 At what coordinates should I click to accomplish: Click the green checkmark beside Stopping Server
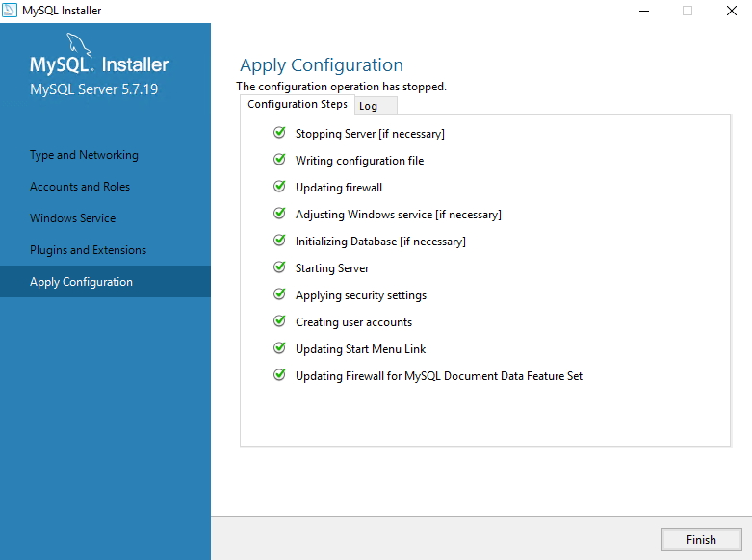click(x=279, y=133)
